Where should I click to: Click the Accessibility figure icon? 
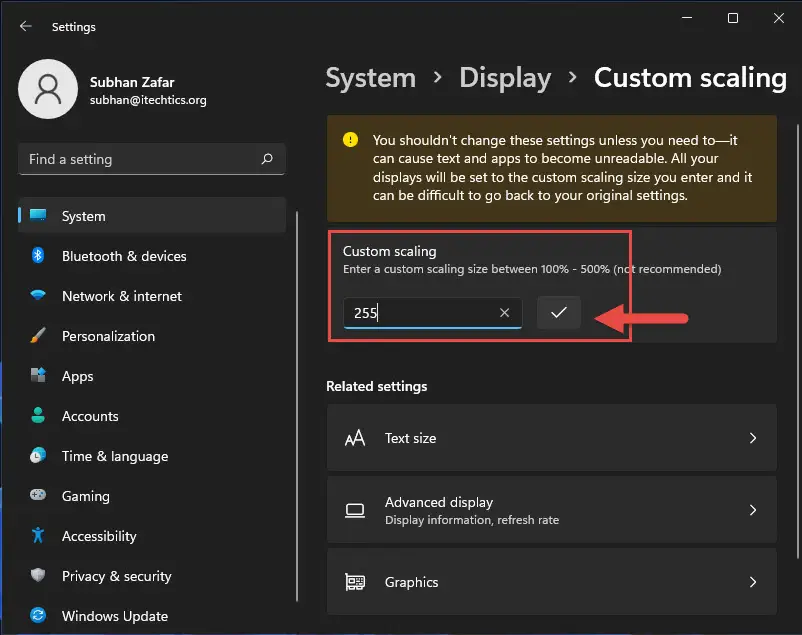[38, 535]
